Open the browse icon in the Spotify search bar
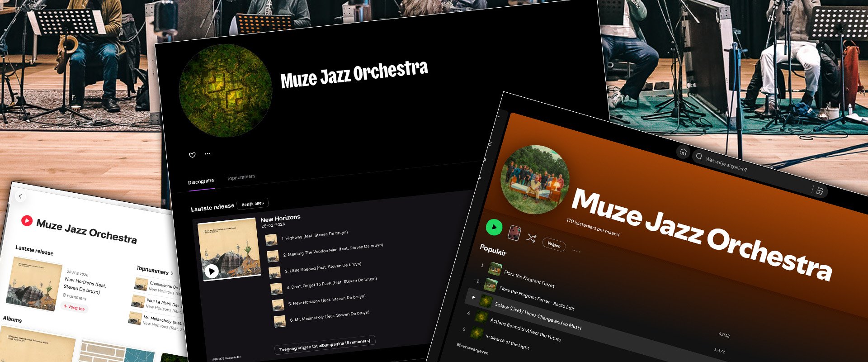This screenshot has width=868, height=362. tap(819, 191)
